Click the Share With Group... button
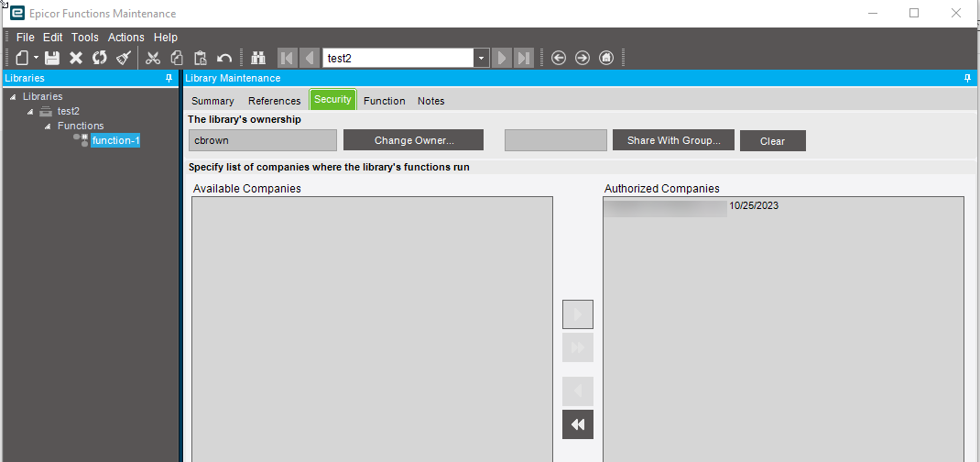The image size is (980, 462). tap(673, 140)
